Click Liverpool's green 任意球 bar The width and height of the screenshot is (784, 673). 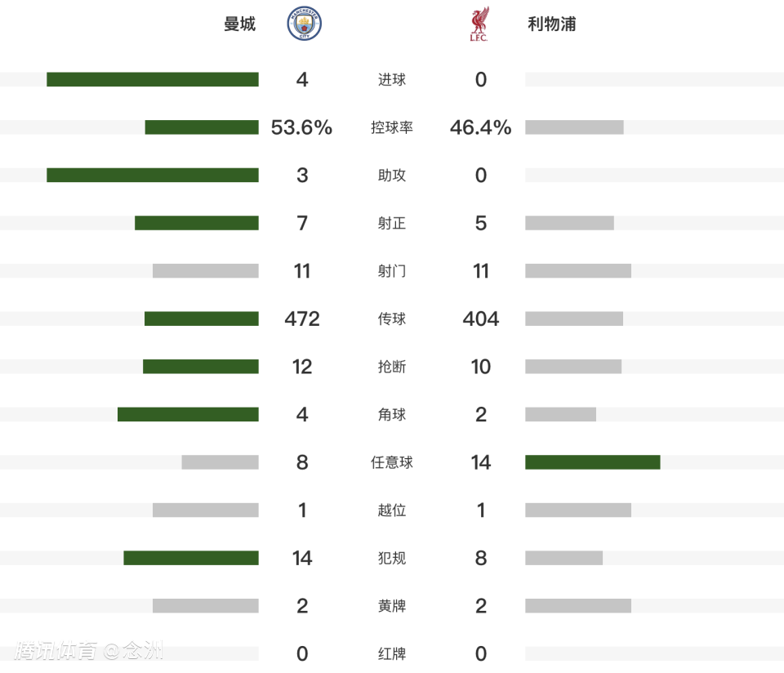(x=592, y=462)
